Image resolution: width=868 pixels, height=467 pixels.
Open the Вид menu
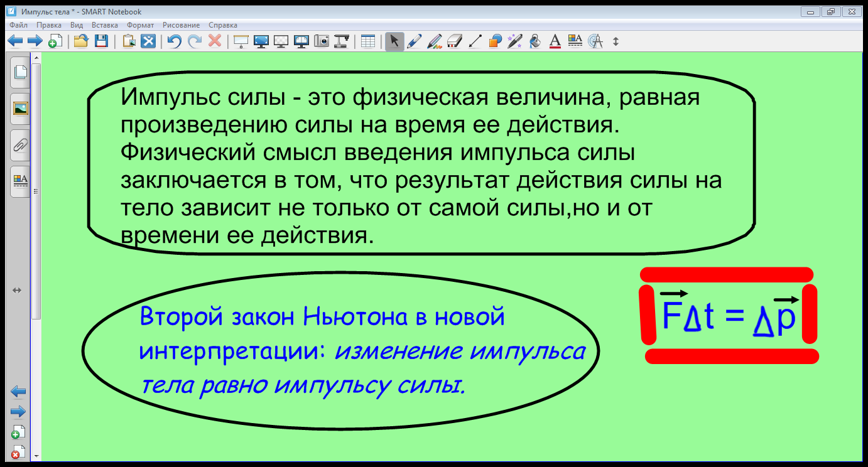(x=77, y=25)
